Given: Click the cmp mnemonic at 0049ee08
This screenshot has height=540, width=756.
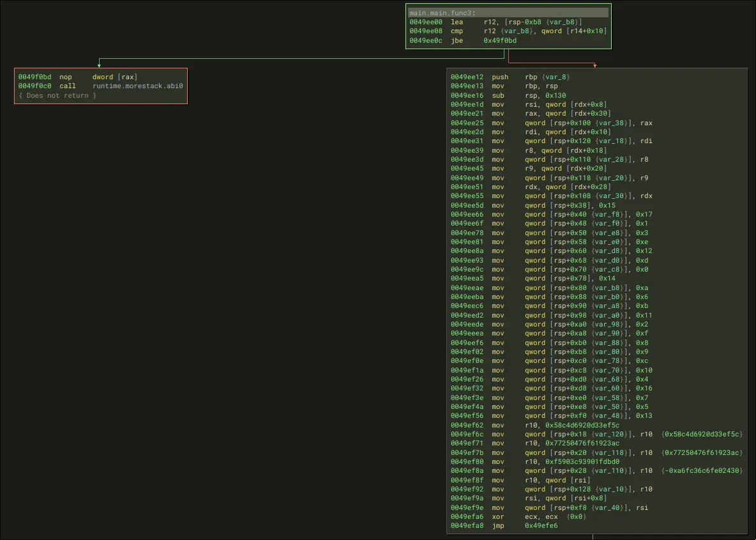Looking at the screenshot, I should tap(457, 31).
